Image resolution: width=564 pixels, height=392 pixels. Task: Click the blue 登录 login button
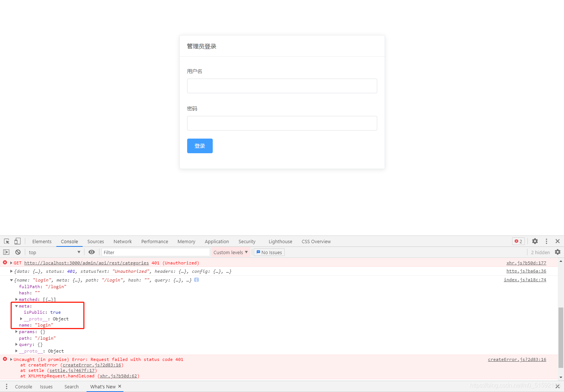coord(200,146)
